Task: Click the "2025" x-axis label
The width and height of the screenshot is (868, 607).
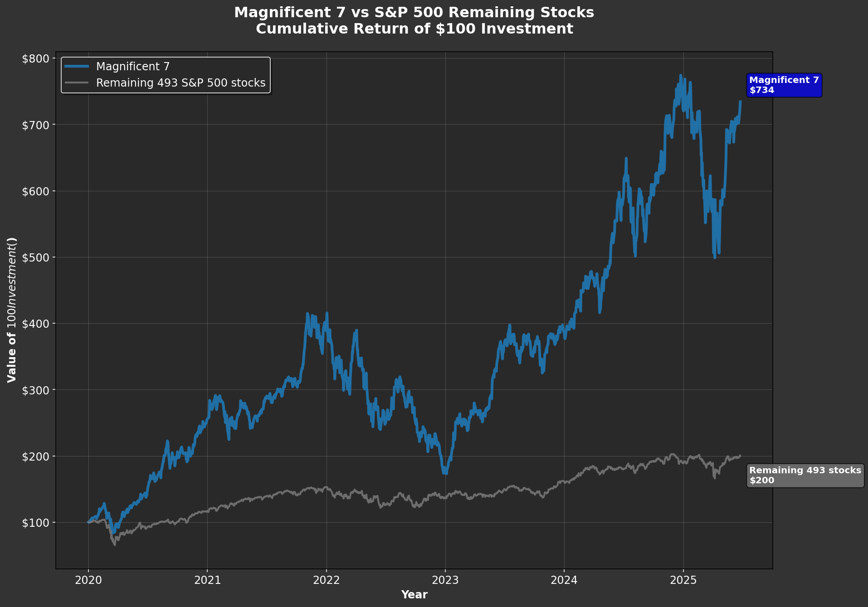Action: pos(683,580)
